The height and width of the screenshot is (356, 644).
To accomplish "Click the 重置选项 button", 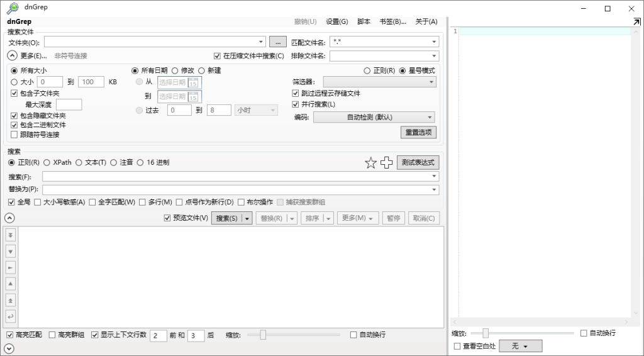I will [418, 132].
